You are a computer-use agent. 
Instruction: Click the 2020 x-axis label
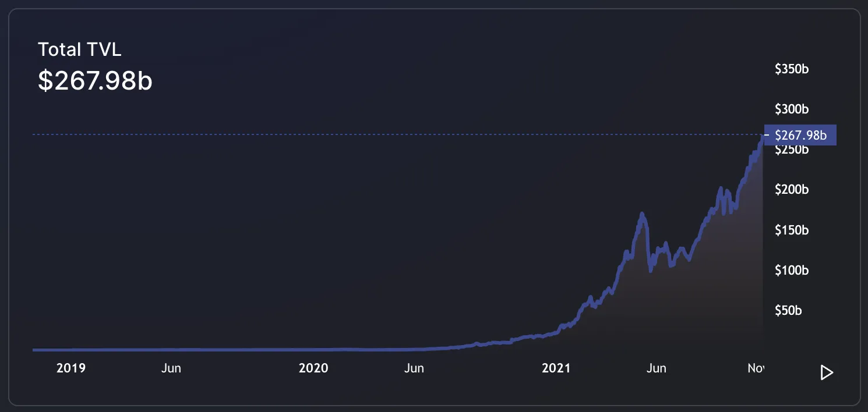[x=313, y=368]
